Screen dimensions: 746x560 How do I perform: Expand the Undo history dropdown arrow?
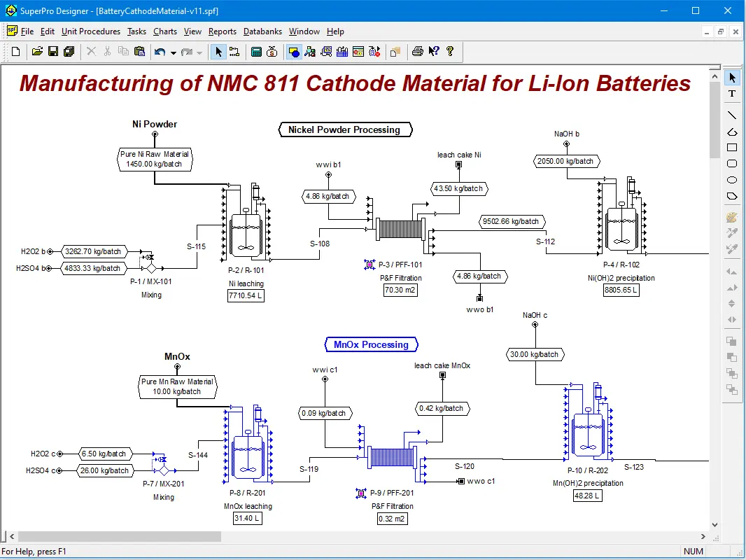pos(174,52)
